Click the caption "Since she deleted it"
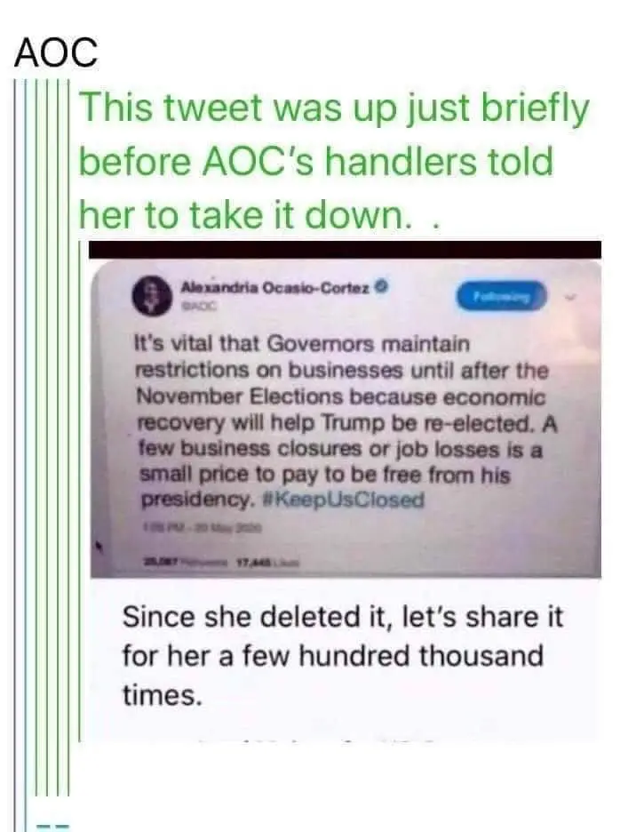Viewport: 644px width, 832px height. point(342,616)
